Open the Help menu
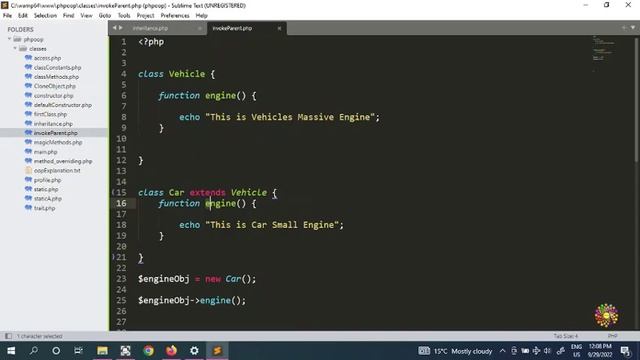Viewport: 640px width, 360px height. 202,16
